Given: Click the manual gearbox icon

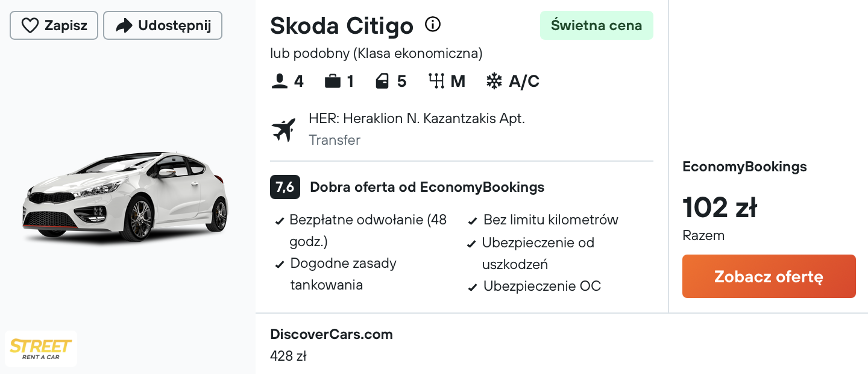Looking at the screenshot, I should tap(436, 81).
